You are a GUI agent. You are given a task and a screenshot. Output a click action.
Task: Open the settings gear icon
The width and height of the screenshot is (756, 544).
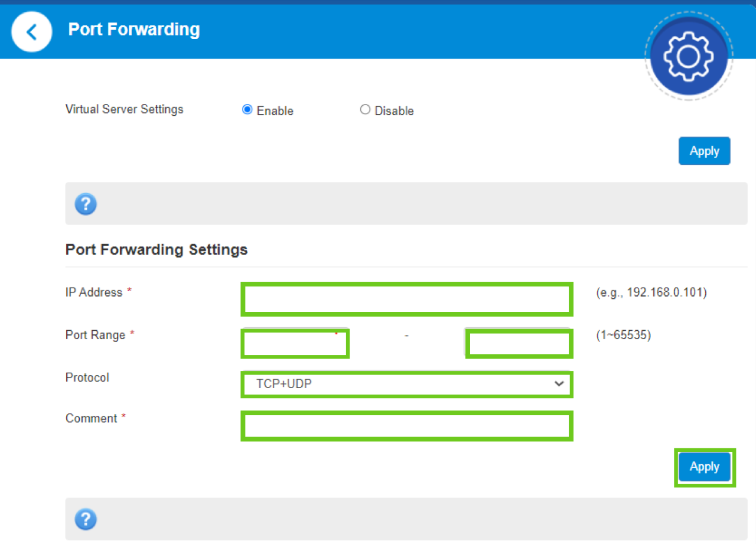coord(688,56)
